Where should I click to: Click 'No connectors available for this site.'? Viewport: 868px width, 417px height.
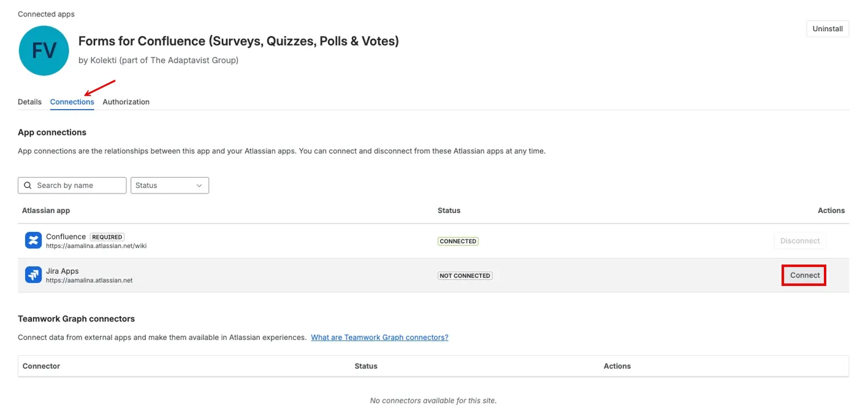(433, 400)
